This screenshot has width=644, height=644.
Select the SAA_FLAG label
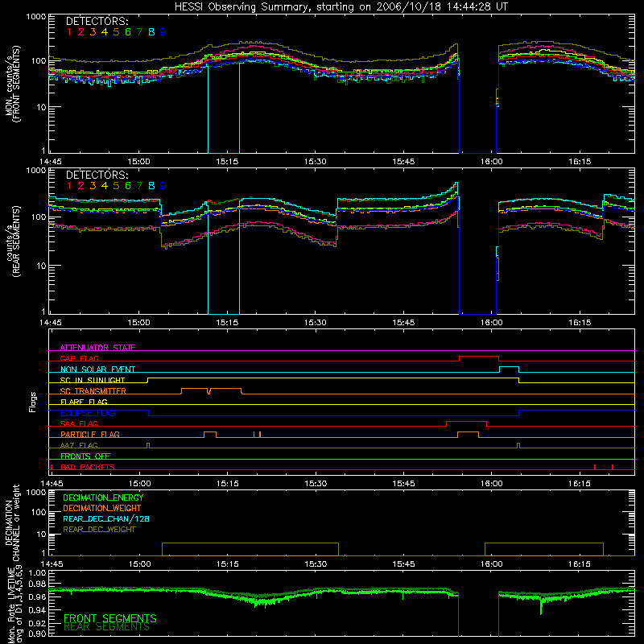point(79,423)
